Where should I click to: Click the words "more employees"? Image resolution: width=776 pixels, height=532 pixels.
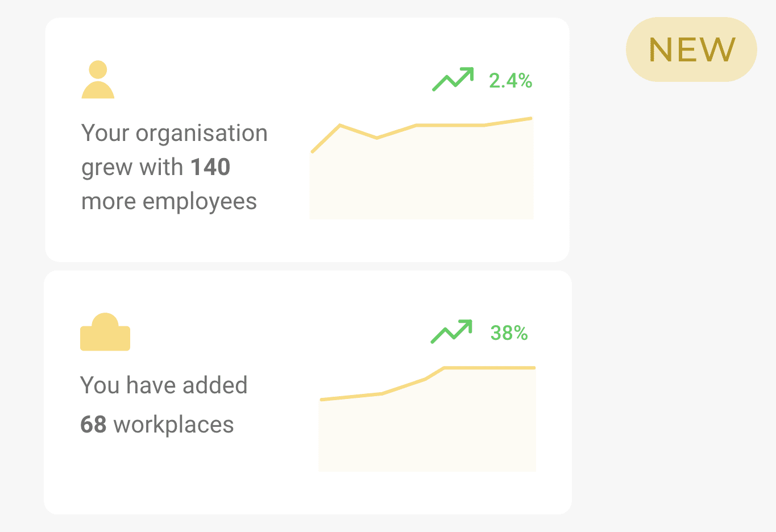point(169,201)
